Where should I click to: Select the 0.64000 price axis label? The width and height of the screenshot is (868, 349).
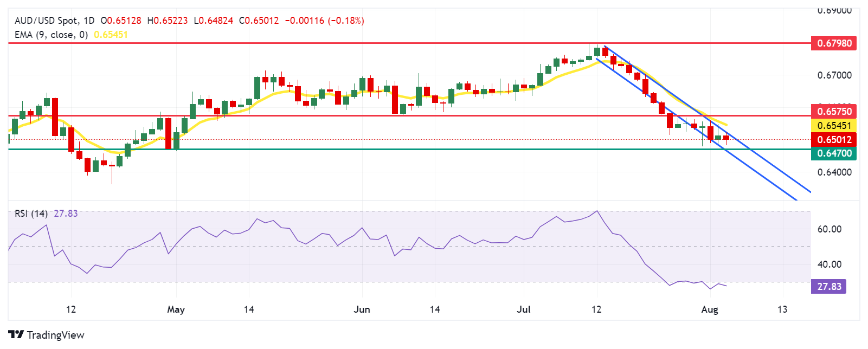pos(834,172)
